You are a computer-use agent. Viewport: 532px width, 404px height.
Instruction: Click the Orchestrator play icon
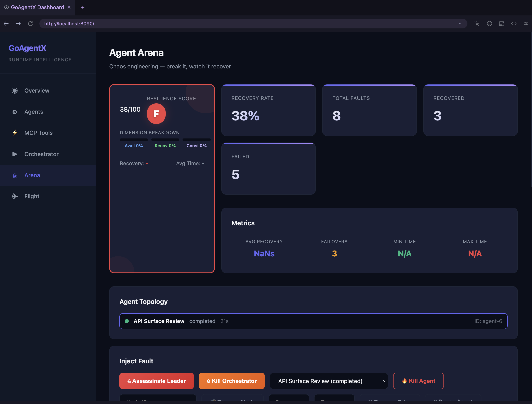click(x=15, y=154)
